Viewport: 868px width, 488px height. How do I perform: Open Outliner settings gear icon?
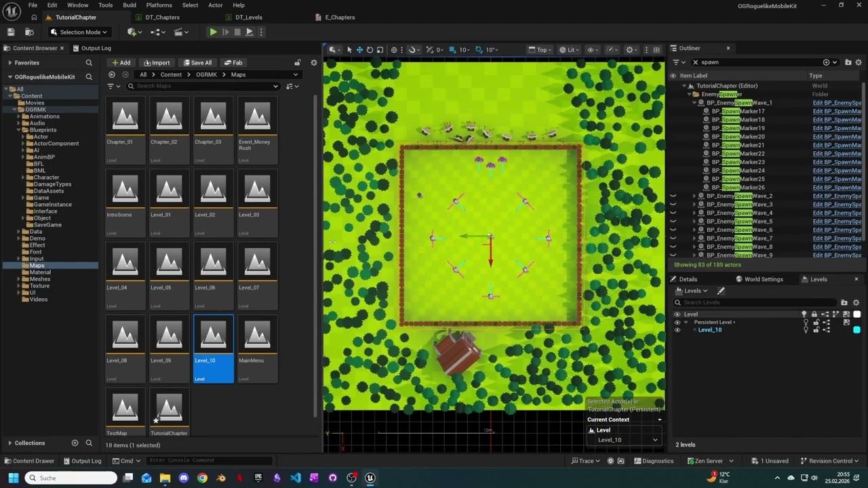(x=859, y=62)
